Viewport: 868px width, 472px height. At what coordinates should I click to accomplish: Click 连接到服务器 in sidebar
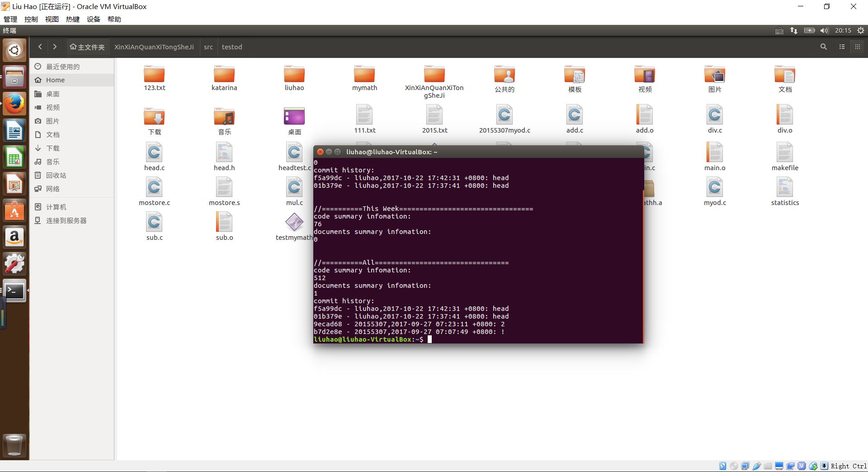[x=72, y=220]
